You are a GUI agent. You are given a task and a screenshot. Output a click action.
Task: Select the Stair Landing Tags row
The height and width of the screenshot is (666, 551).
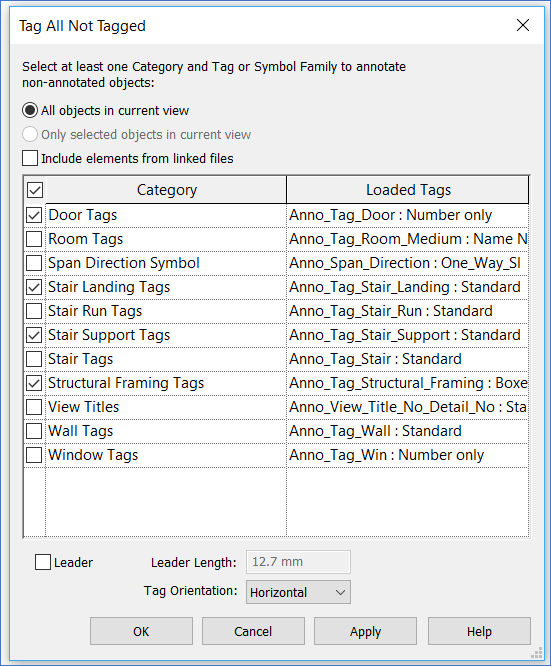166,287
